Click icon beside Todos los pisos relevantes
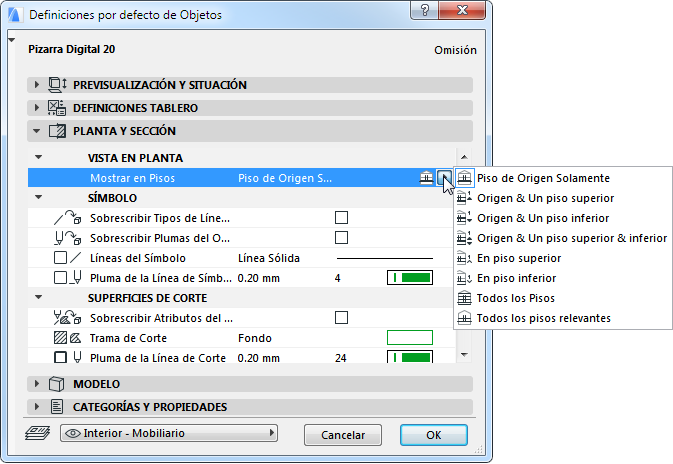 (x=464, y=318)
